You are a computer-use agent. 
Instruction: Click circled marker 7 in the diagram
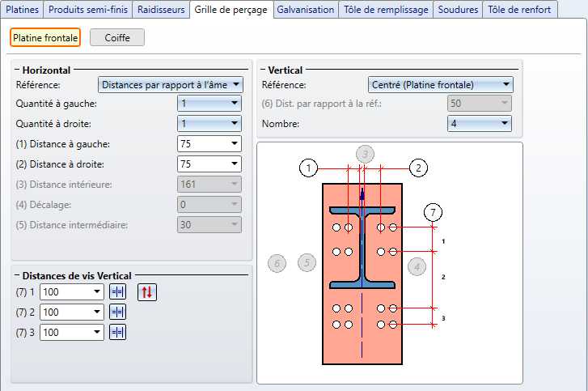pyautogui.click(x=434, y=213)
